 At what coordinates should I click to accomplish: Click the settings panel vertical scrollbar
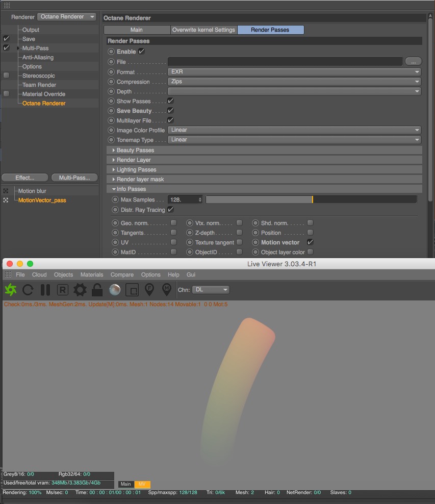pos(430,109)
